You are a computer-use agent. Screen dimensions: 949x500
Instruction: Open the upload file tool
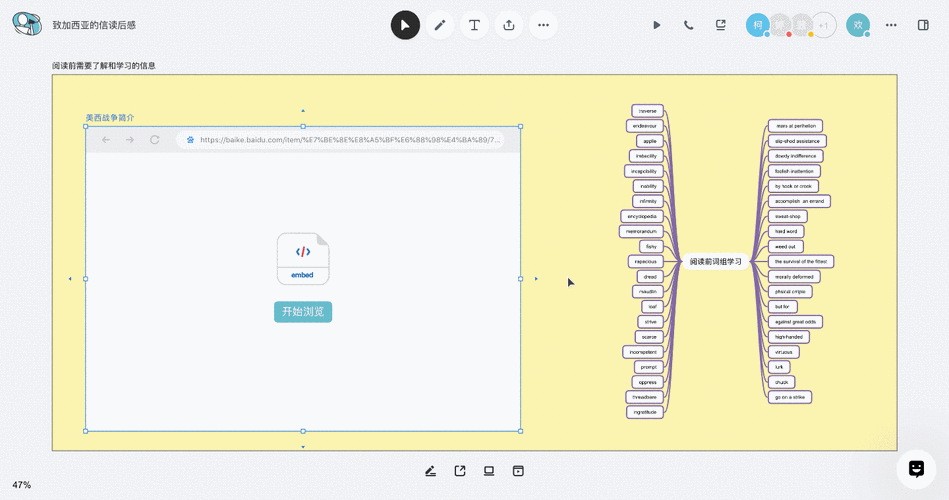[509, 25]
